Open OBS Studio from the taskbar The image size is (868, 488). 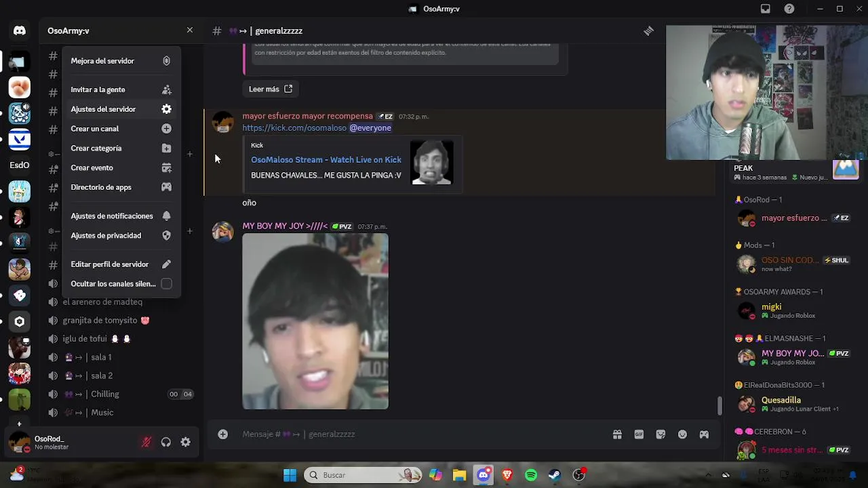[578, 475]
